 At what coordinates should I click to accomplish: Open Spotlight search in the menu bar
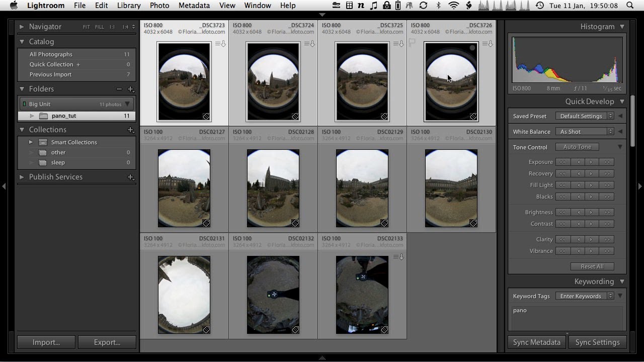[x=630, y=6]
